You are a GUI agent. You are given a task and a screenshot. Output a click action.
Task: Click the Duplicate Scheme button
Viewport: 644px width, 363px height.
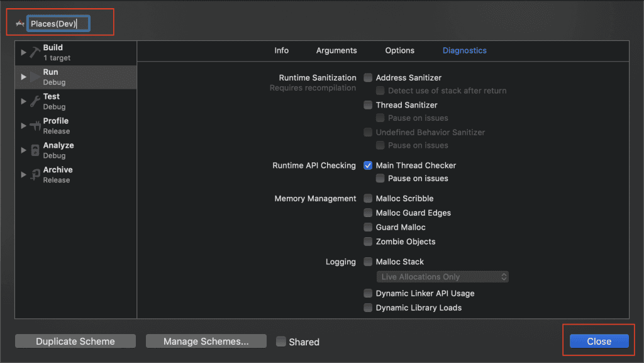pos(75,341)
